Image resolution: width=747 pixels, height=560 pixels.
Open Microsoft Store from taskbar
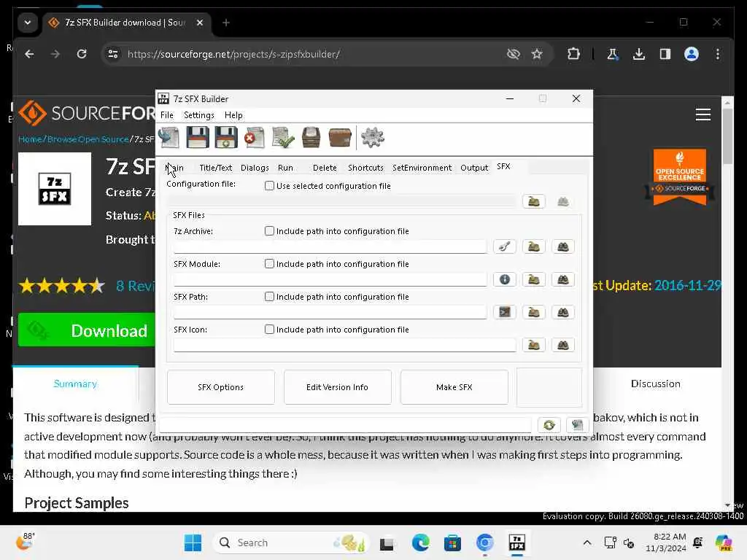click(x=452, y=542)
